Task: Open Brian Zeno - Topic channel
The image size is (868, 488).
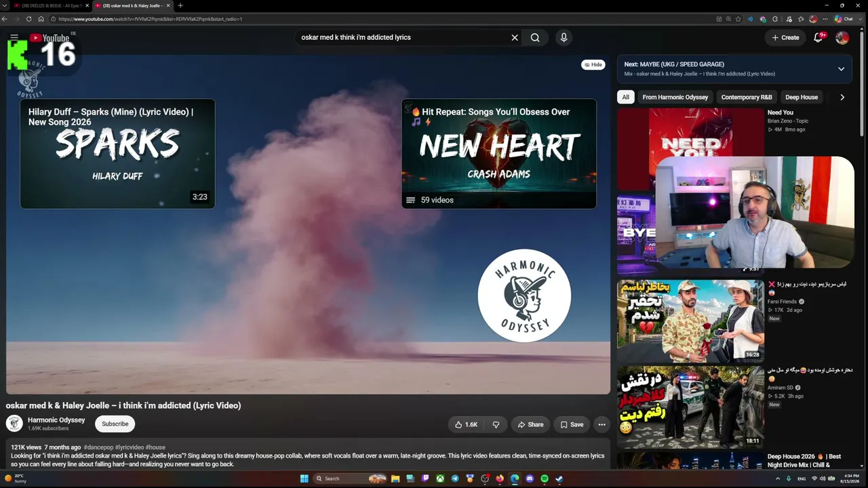Action: pos(788,121)
